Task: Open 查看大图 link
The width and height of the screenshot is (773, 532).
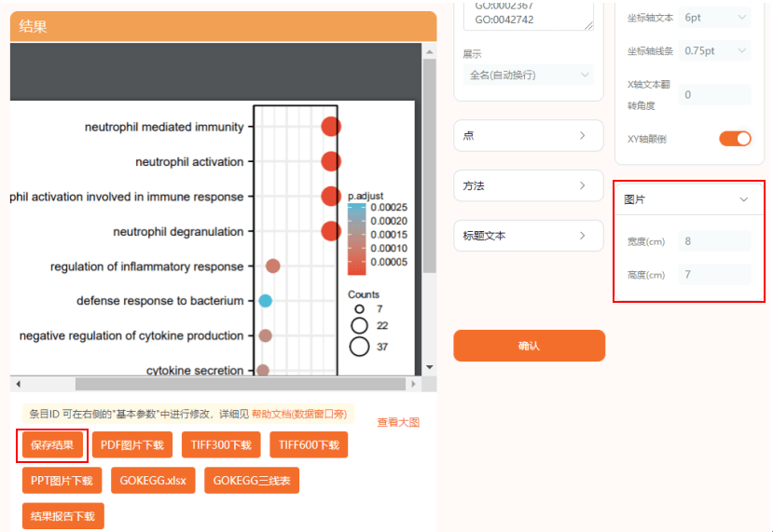Action: [x=398, y=423]
